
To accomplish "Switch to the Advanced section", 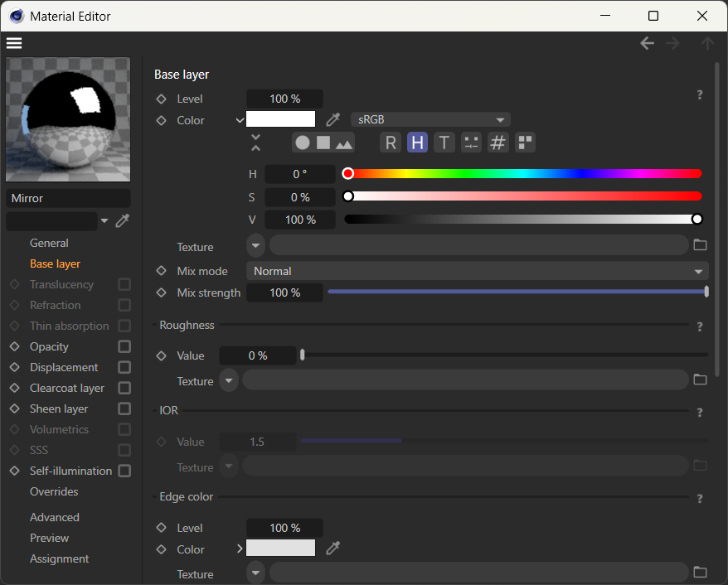I will click(x=55, y=517).
